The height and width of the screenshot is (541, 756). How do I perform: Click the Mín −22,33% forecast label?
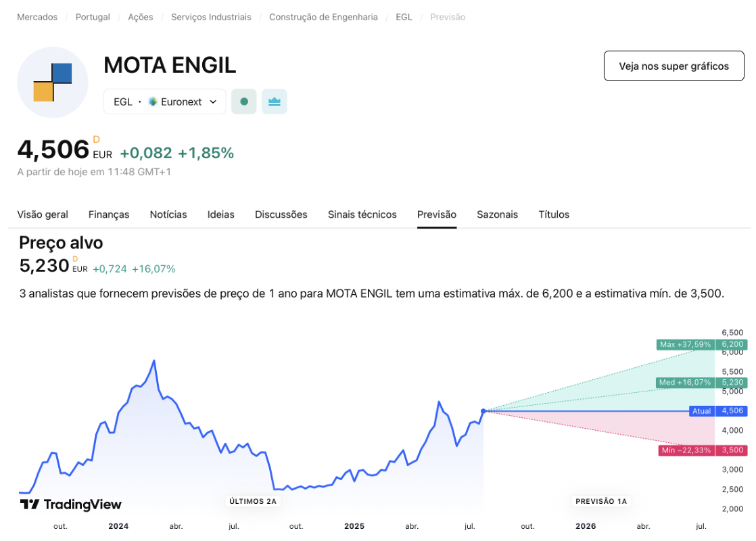coord(686,450)
